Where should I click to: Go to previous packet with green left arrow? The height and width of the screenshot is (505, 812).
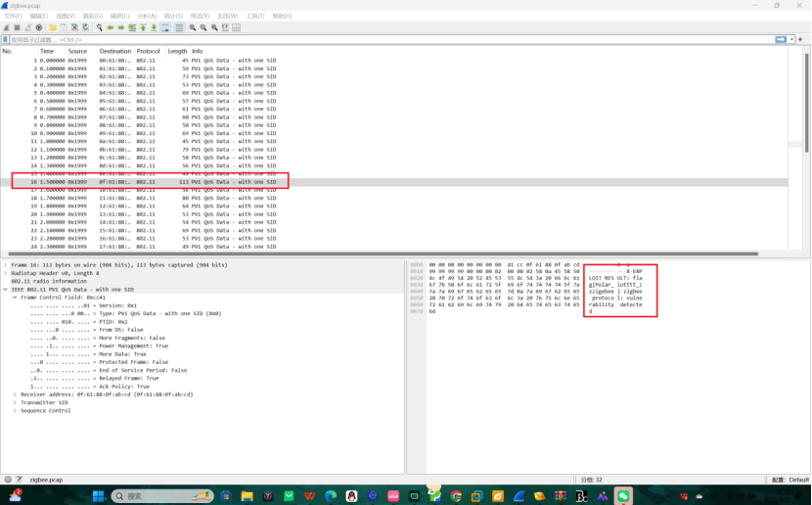(x=110, y=27)
